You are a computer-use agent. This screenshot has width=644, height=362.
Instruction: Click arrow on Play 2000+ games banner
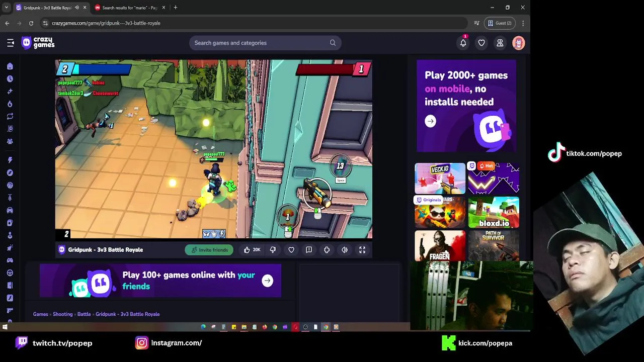pyautogui.click(x=430, y=121)
